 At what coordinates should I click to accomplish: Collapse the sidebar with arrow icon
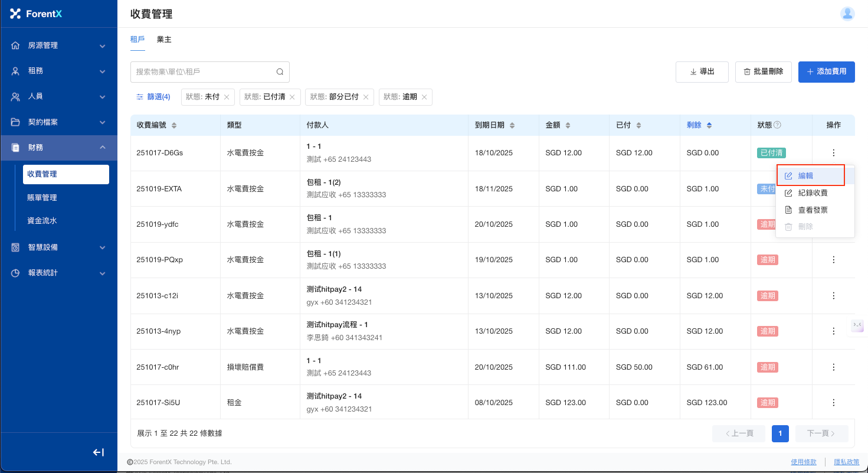99,452
